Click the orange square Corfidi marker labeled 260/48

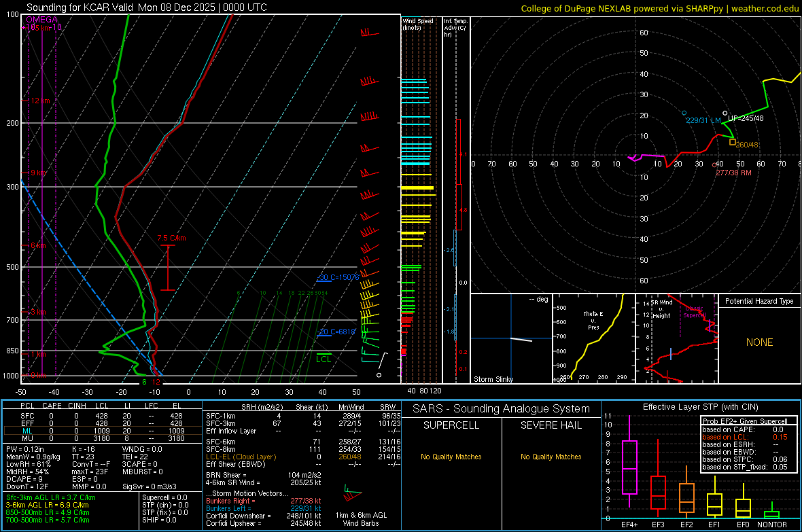(x=733, y=142)
